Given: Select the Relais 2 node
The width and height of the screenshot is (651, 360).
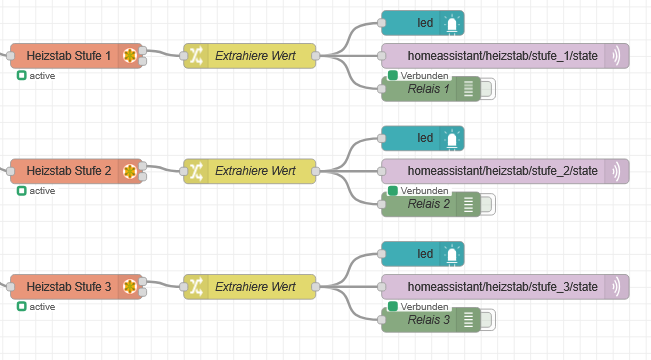Looking at the screenshot, I should tap(431, 204).
